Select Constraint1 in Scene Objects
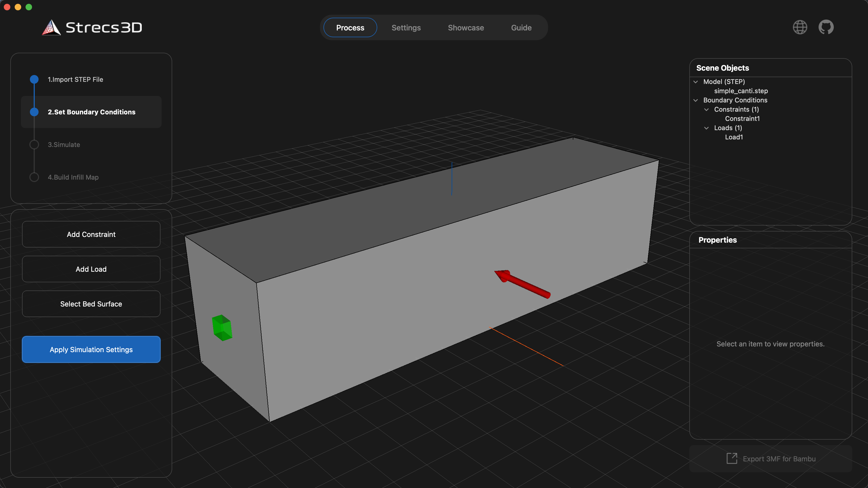Screen dimensions: 868x488 pos(742,119)
